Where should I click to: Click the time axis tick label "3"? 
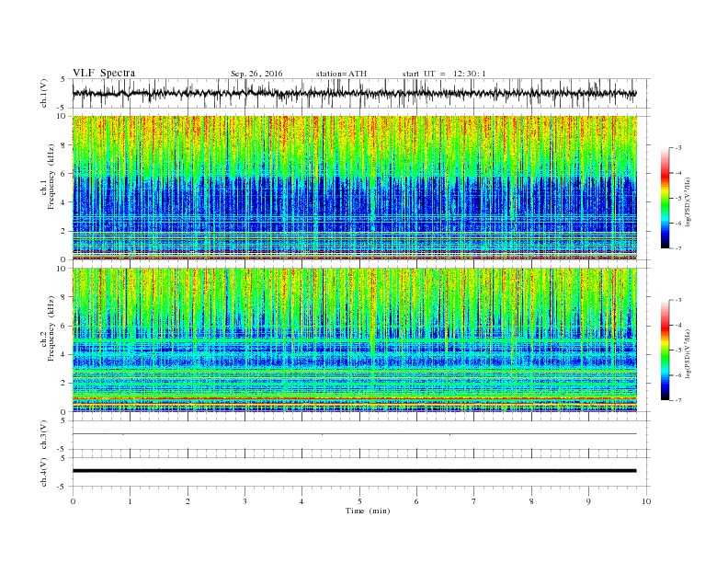click(x=245, y=501)
